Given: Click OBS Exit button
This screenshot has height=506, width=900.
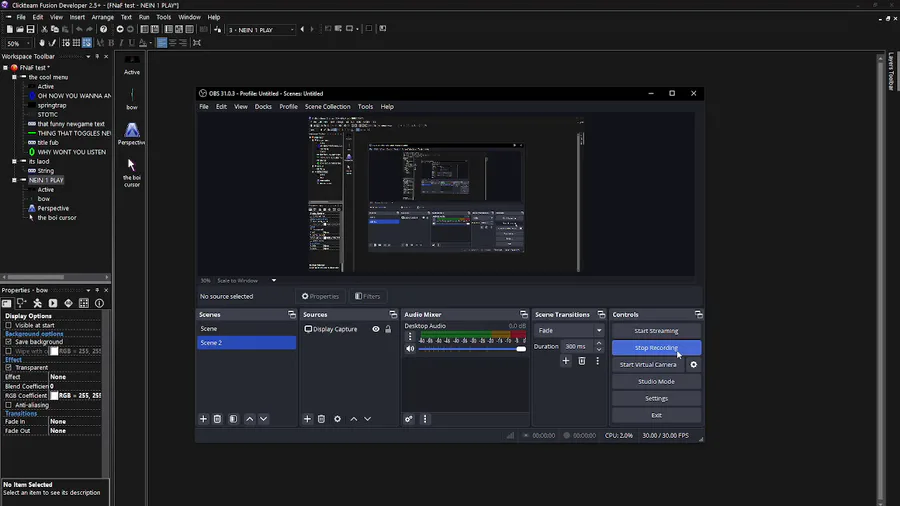Looking at the screenshot, I should coord(656,415).
